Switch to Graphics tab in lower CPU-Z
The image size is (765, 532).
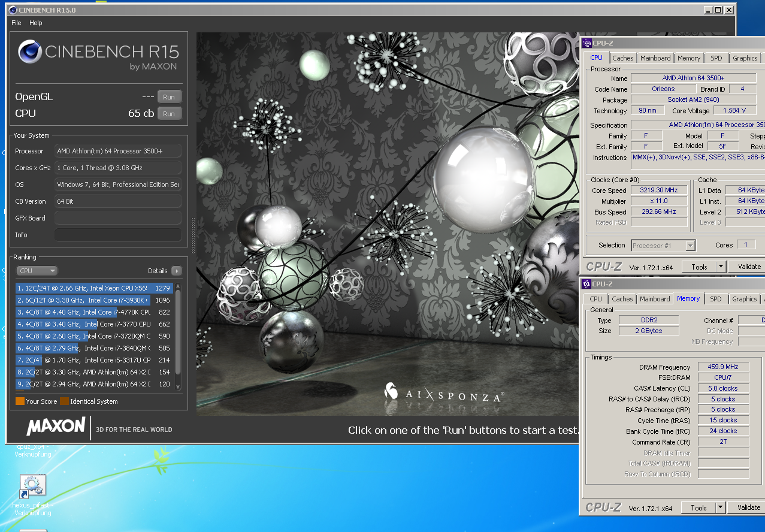point(745,299)
